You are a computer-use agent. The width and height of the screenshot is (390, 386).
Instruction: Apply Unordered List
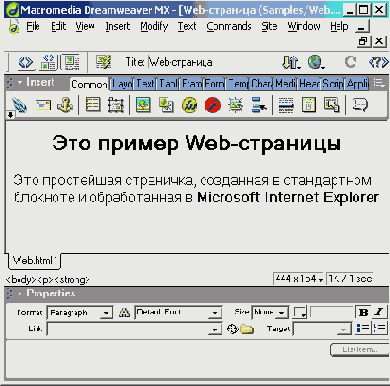363,328
